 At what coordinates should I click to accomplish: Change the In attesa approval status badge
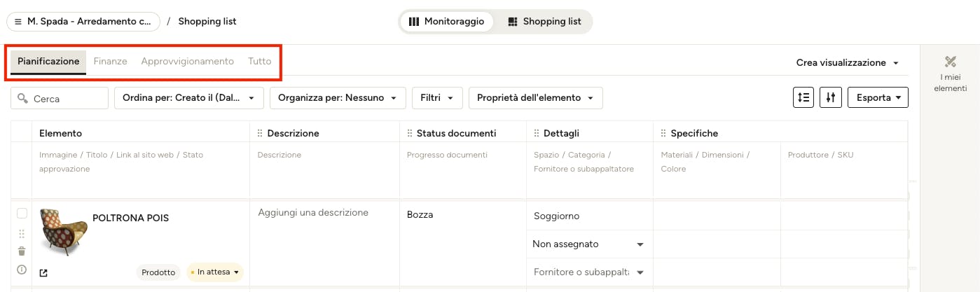[214, 272]
